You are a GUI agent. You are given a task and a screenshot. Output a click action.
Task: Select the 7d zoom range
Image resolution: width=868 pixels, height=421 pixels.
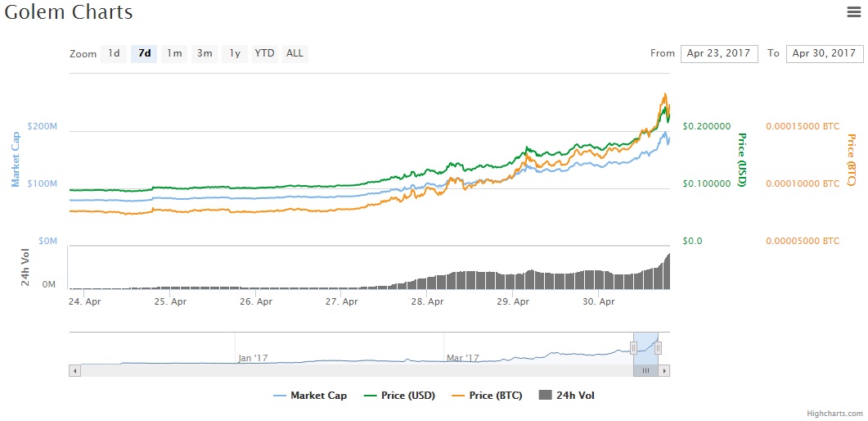click(144, 54)
